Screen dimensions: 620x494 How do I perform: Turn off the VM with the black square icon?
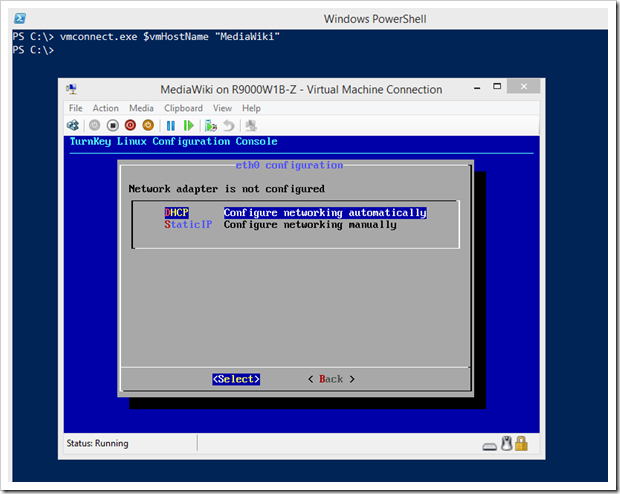pyautogui.click(x=113, y=126)
